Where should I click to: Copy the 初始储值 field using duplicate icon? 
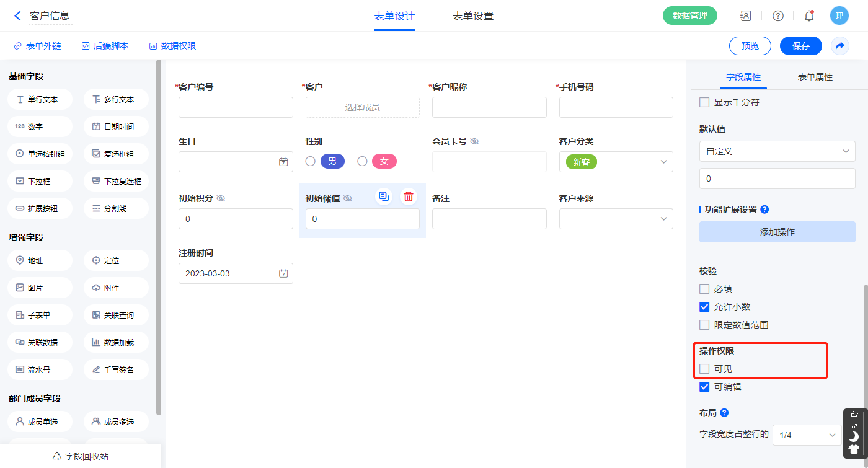coord(384,196)
